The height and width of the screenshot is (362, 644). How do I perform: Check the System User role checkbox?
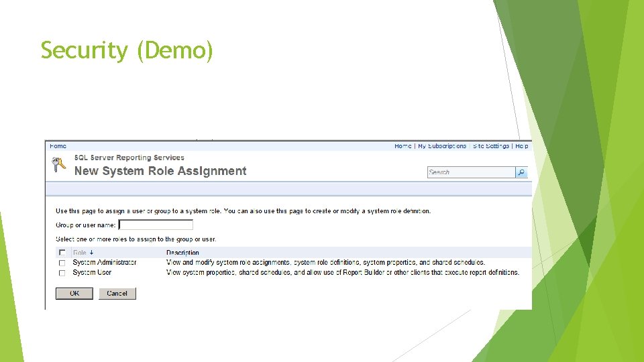pyautogui.click(x=62, y=273)
